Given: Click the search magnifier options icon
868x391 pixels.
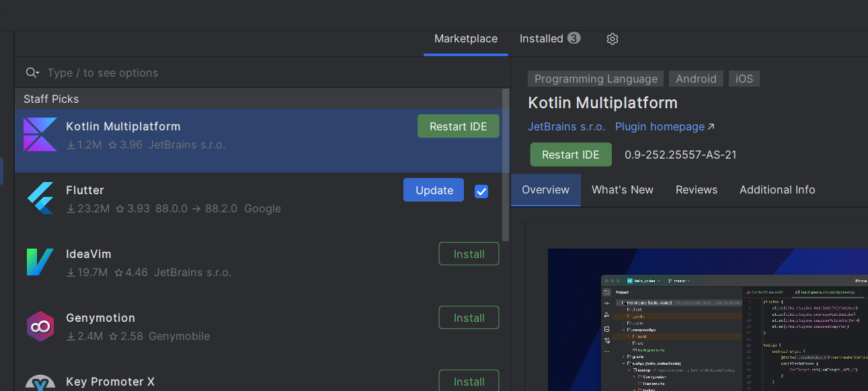Looking at the screenshot, I should (x=32, y=73).
